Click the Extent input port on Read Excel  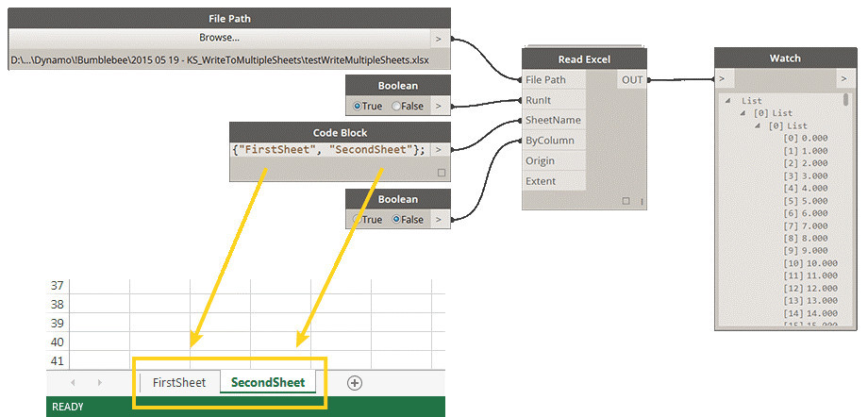554,181
